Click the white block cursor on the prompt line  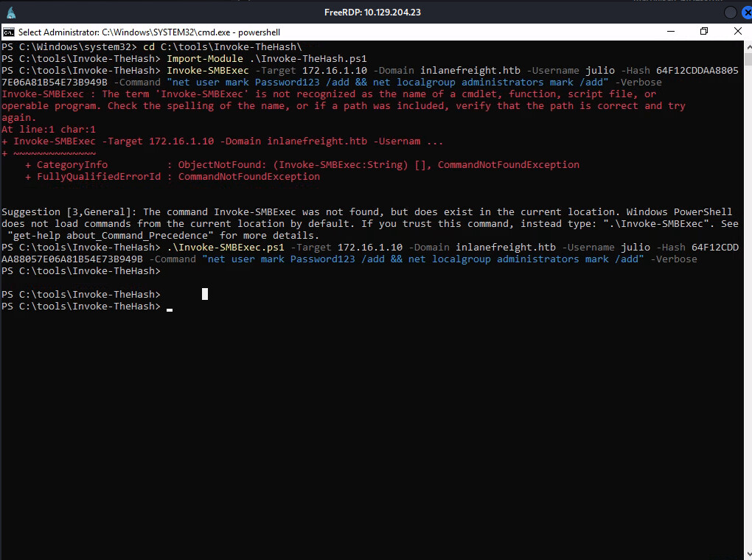(x=205, y=294)
